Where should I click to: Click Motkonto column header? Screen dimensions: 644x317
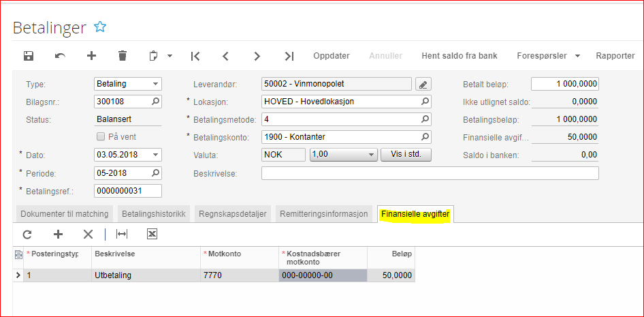240,258
